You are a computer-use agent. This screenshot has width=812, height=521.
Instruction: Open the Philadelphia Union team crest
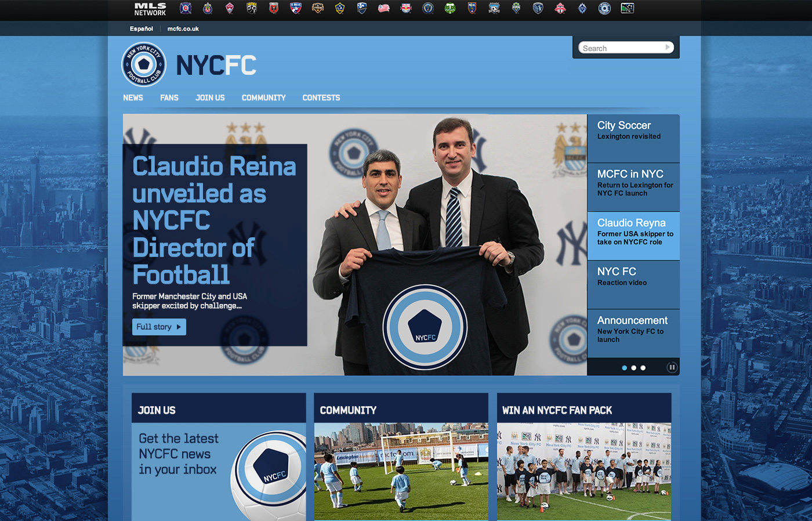pyautogui.click(x=428, y=8)
